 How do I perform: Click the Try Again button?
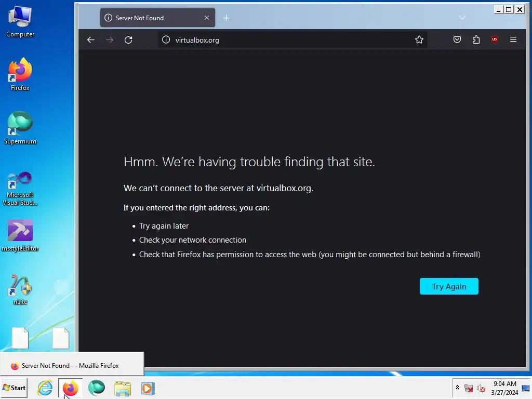tap(449, 286)
